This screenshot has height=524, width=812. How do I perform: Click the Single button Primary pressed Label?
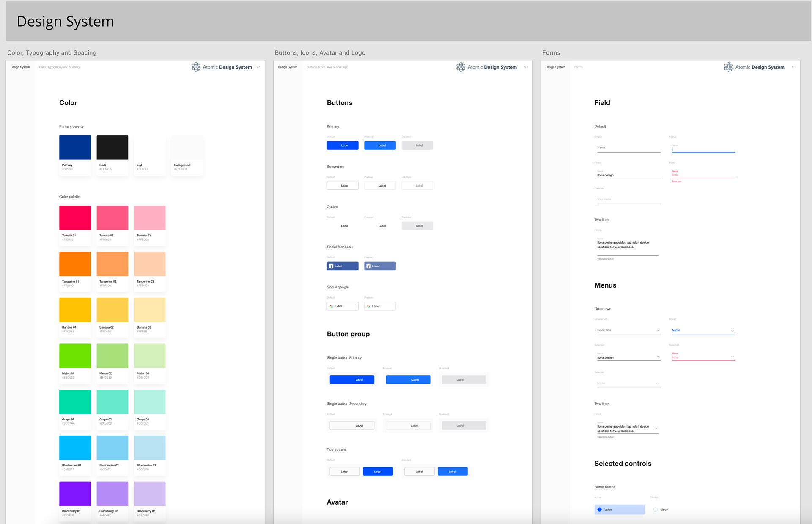(408, 379)
